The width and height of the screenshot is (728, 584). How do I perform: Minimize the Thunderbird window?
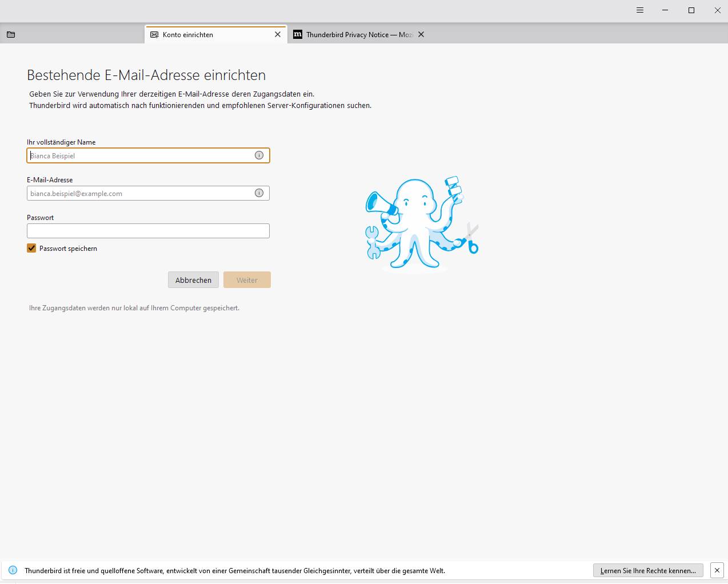[x=665, y=10]
